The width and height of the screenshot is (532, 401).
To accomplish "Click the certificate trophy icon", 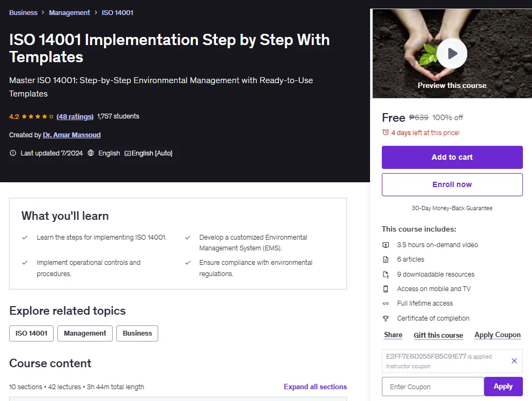I will click(386, 318).
